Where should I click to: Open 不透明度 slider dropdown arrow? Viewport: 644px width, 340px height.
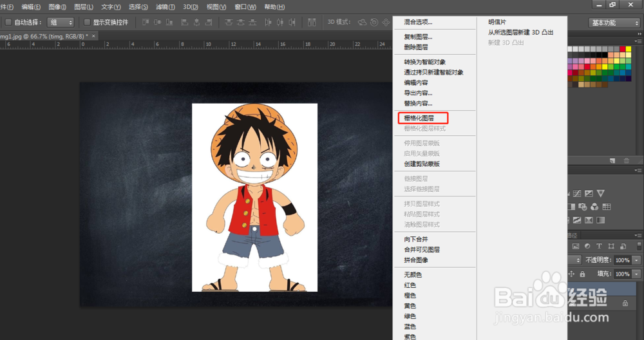click(636, 260)
